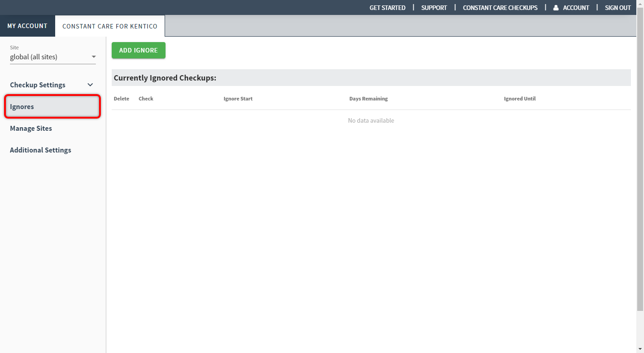Open Manage Sites in the sidebar

31,129
